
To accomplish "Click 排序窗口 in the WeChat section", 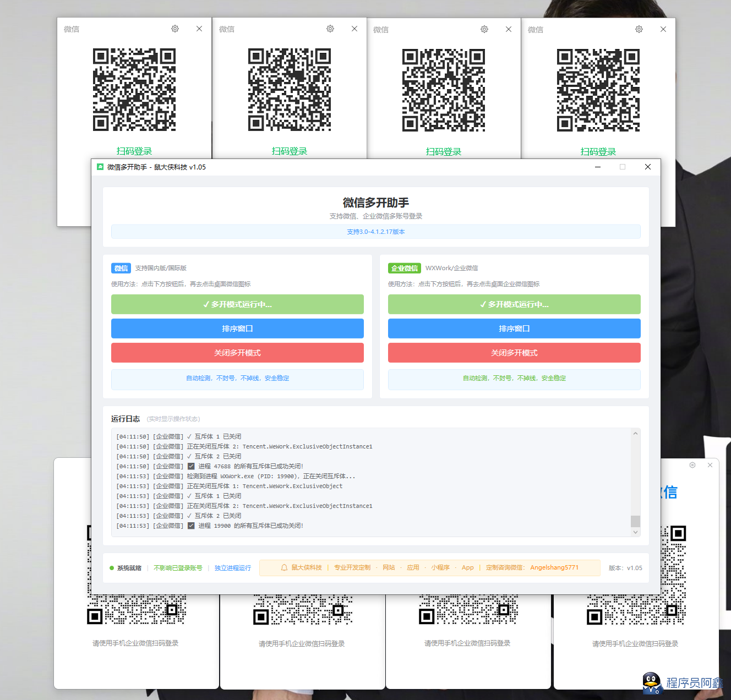I will 237,329.
